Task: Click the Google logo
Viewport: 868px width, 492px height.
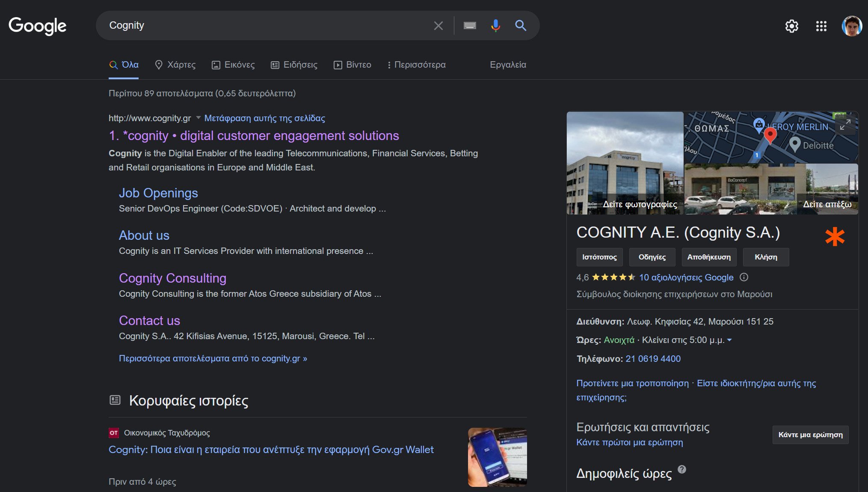Action: click(38, 26)
